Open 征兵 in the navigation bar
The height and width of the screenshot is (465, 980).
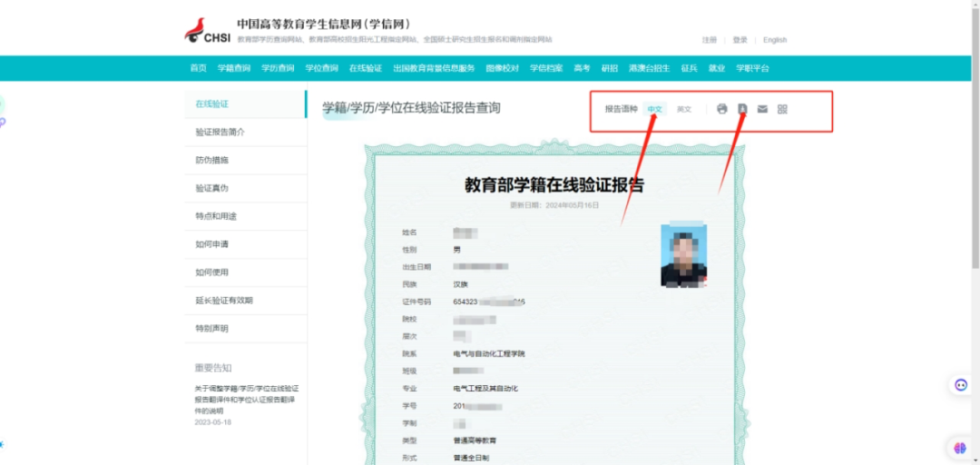coord(689,68)
